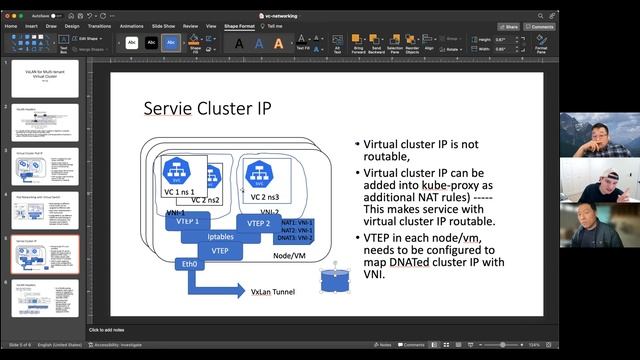Click the Redo/Repeat icon
This screenshot has width=640, height=360.
(103, 16)
